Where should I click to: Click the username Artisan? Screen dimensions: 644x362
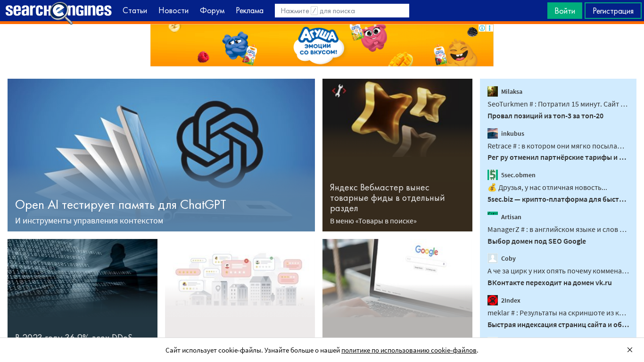click(511, 217)
